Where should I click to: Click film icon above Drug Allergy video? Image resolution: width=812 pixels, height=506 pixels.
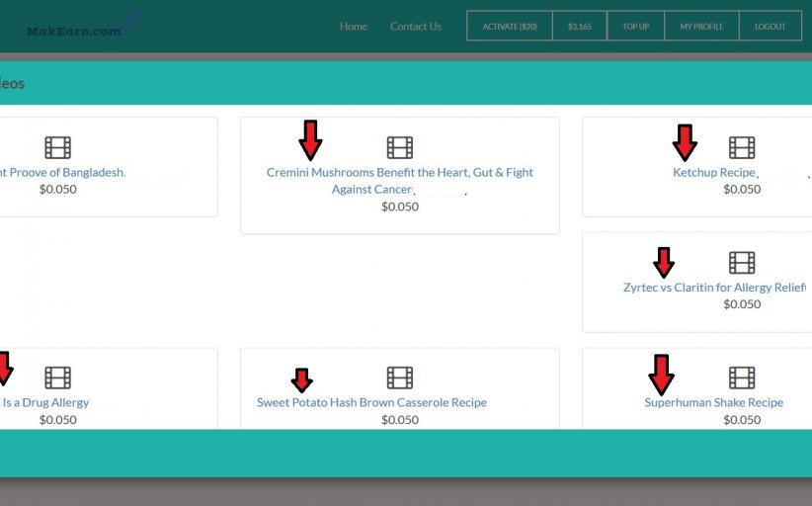pos(58,378)
